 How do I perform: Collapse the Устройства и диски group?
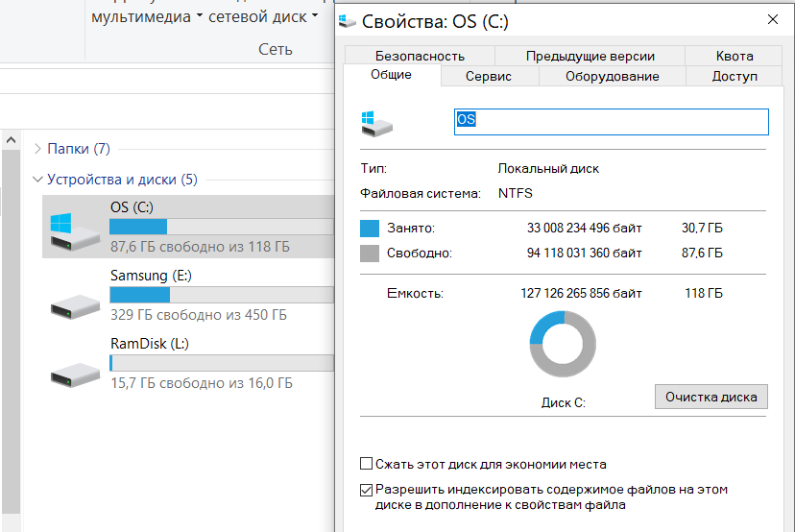[x=37, y=179]
